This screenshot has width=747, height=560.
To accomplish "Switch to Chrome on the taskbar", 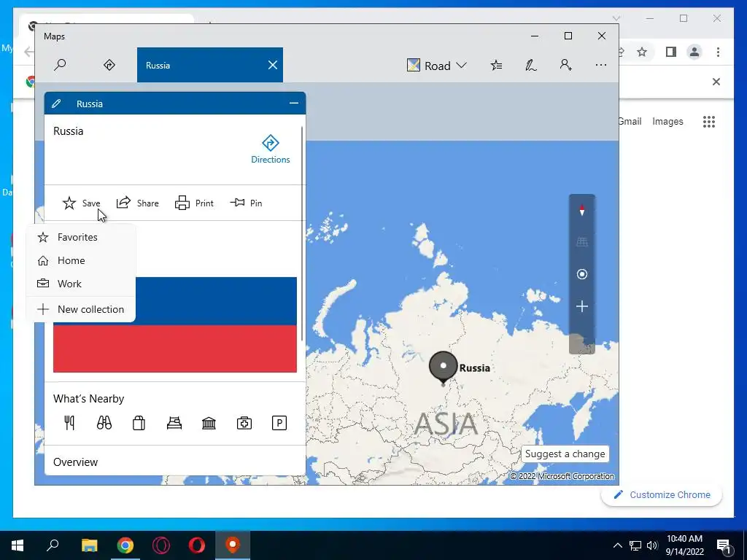I will coord(125,545).
